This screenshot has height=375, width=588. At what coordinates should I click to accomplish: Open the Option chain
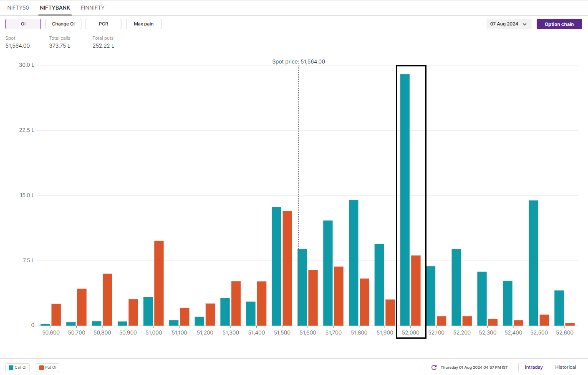click(x=559, y=24)
